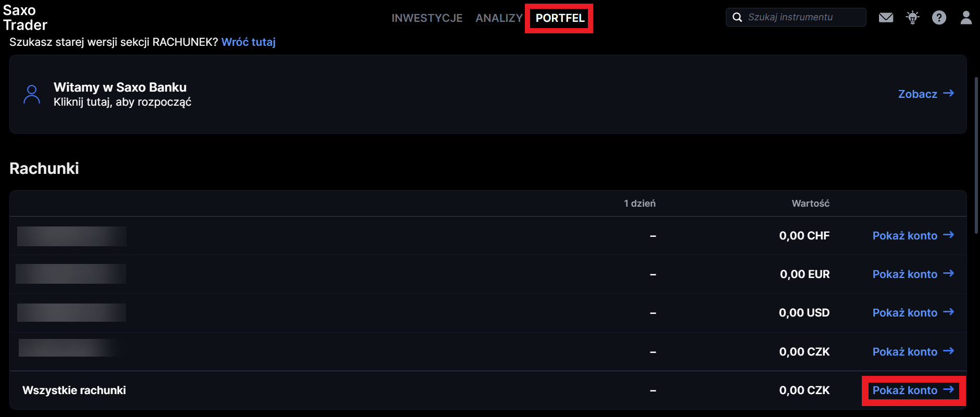The width and height of the screenshot is (980, 417).
Task: Open the help question mark icon
Action: [x=939, y=18]
